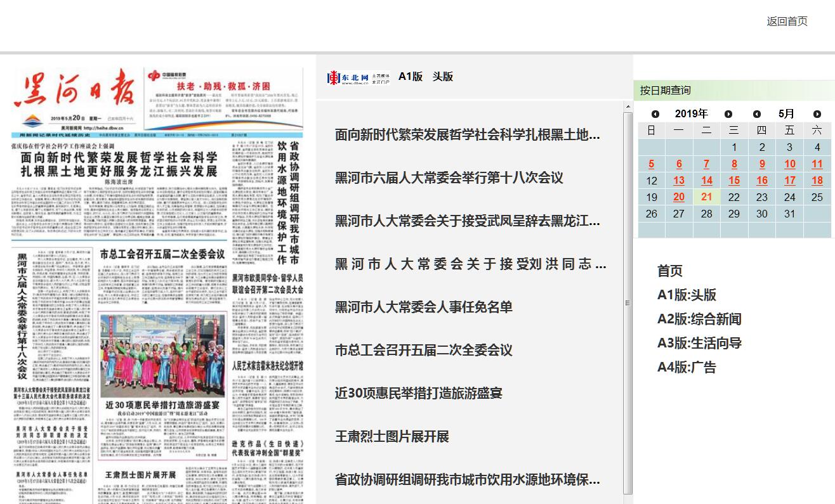This screenshot has width=835, height=504.
Task: Click 首页 in the section list
Action: (x=669, y=271)
